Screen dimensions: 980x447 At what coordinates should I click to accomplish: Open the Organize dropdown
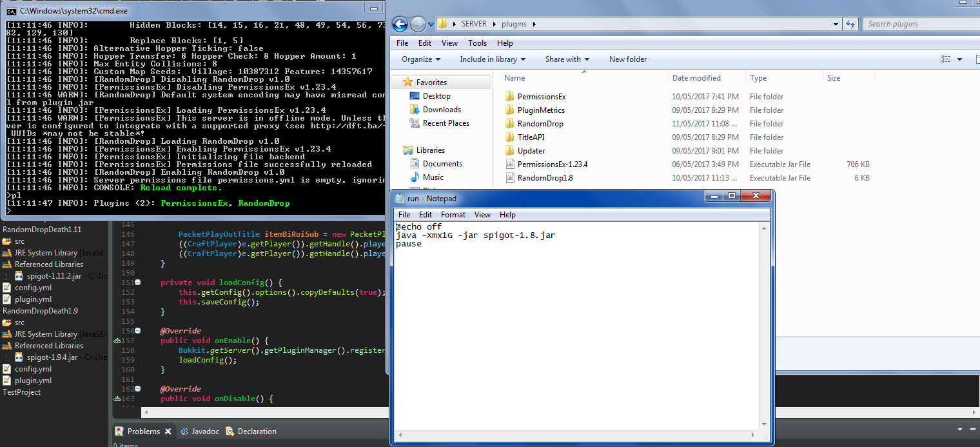point(421,59)
